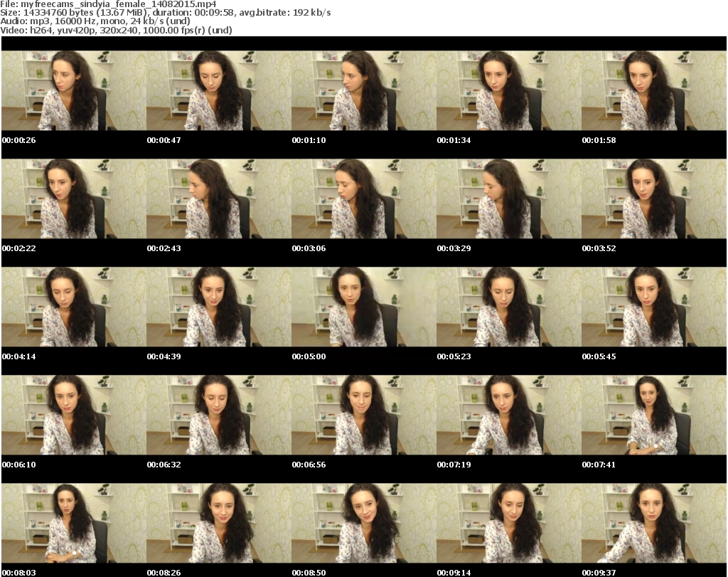Select the thumbnail frame at 00:03:06
Screen dimensions: 728x577
coord(364,198)
